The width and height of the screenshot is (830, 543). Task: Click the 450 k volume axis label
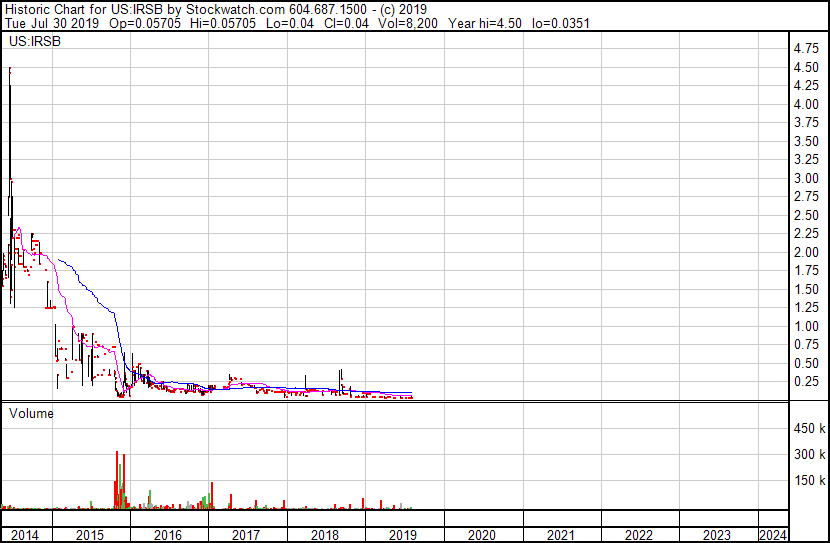tap(809, 428)
